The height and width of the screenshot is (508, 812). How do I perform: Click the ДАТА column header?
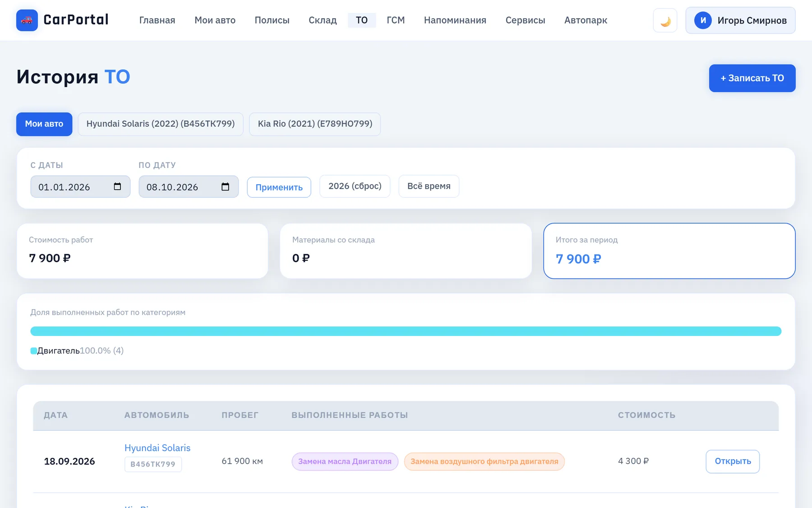click(x=55, y=415)
